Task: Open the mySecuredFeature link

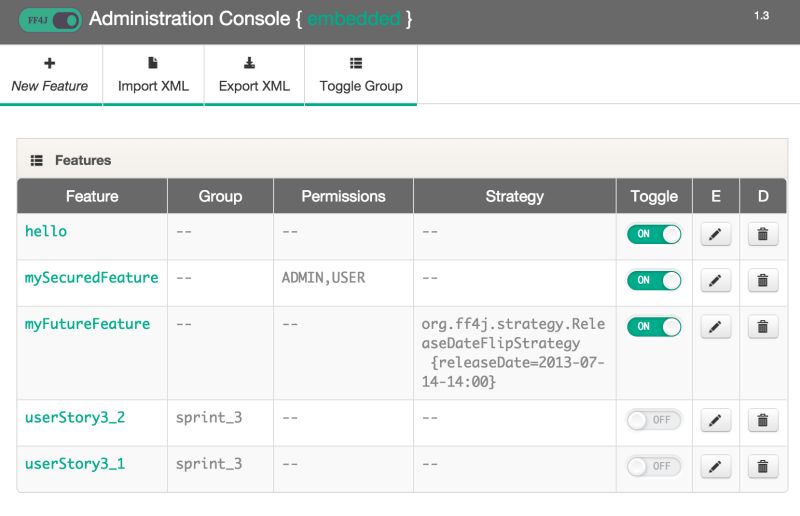Action: point(92,278)
